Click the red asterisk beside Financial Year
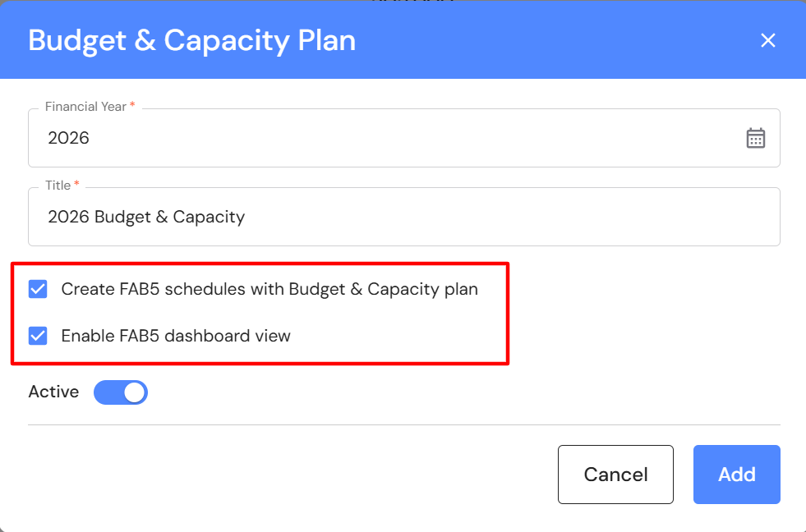This screenshot has height=532, width=806. 132,106
